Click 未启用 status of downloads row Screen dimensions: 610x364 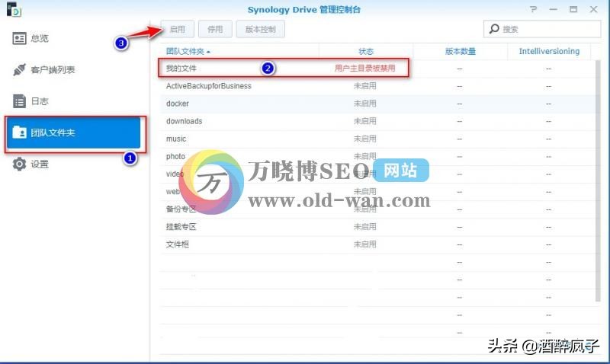tap(365, 121)
